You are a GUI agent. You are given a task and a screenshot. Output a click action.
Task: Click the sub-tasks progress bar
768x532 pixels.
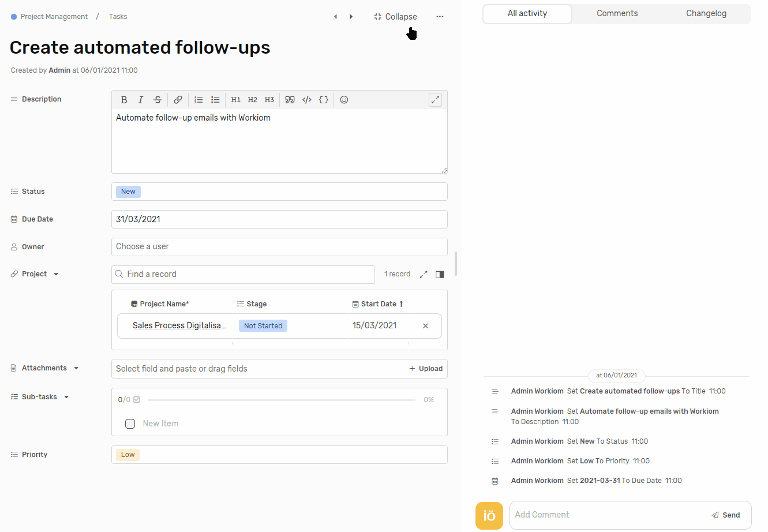click(x=282, y=400)
